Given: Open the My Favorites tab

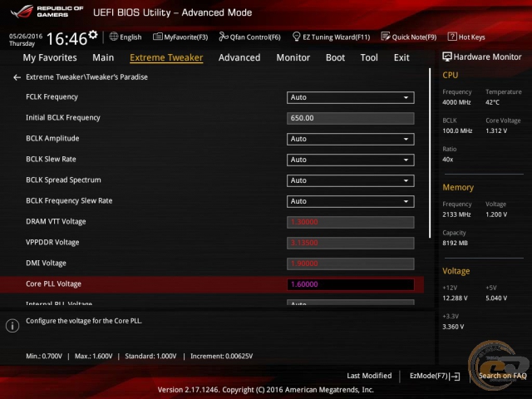Looking at the screenshot, I should tap(50, 57).
